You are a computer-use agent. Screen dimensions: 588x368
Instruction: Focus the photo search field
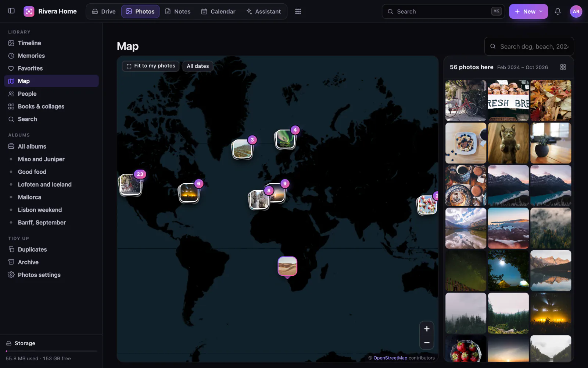point(529,46)
